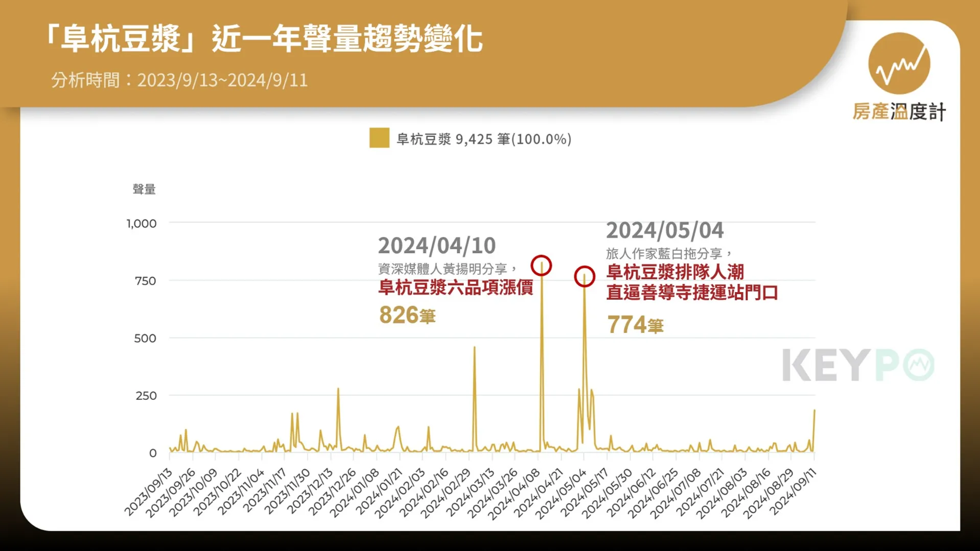The width and height of the screenshot is (980, 551).
Task: Click the legend label 阜杭豆漿 9,425 筆(100.0%)
Action: 484,139
